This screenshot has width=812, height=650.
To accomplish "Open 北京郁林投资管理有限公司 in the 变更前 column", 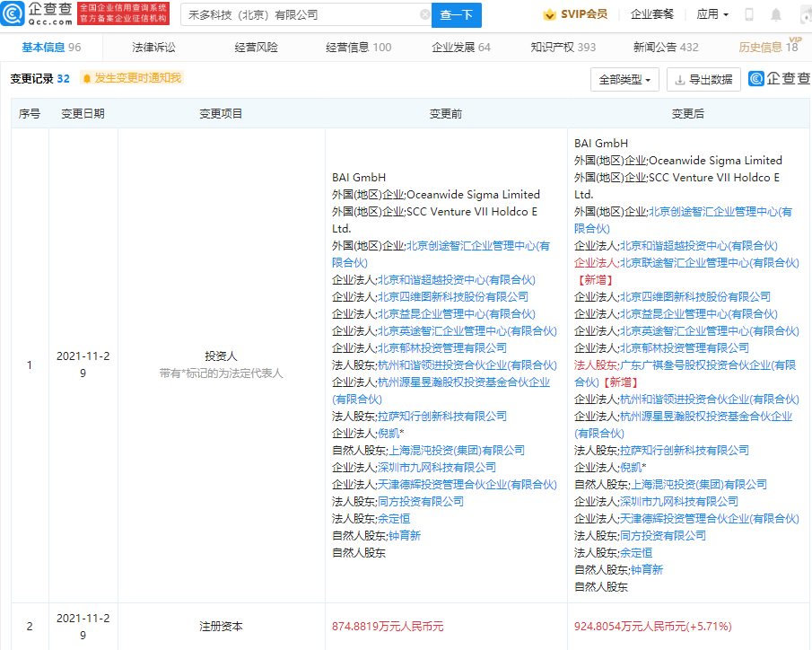I will point(441,348).
